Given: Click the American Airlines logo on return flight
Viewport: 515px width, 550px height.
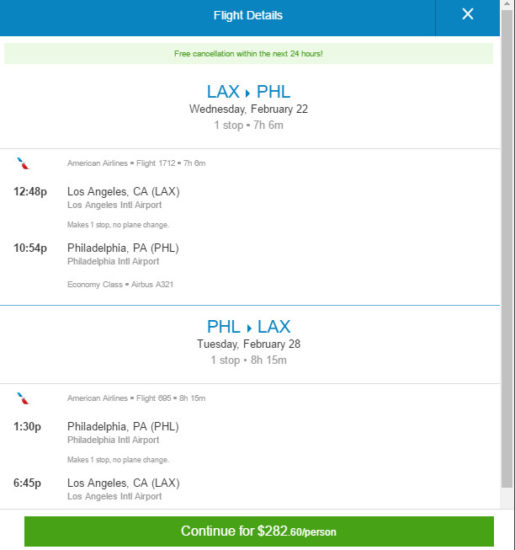Looking at the screenshot, I should click(x=23, y=398).
